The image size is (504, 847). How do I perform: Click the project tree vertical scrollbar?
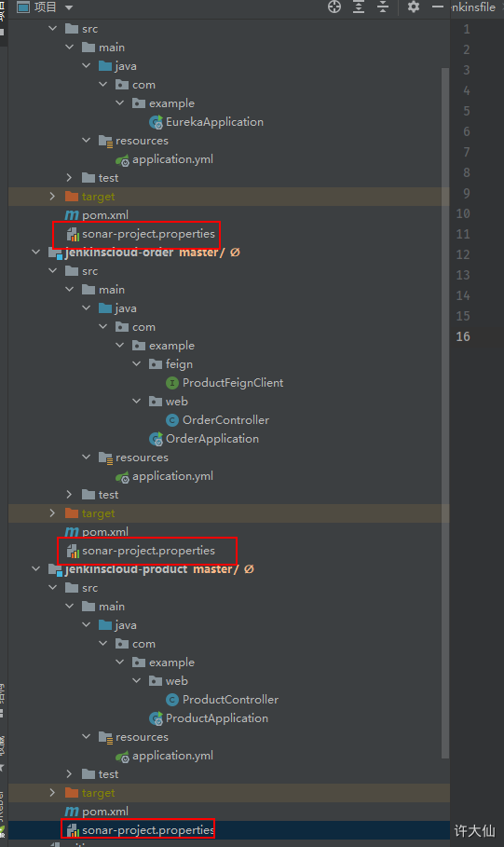click(x=445, y=413)
